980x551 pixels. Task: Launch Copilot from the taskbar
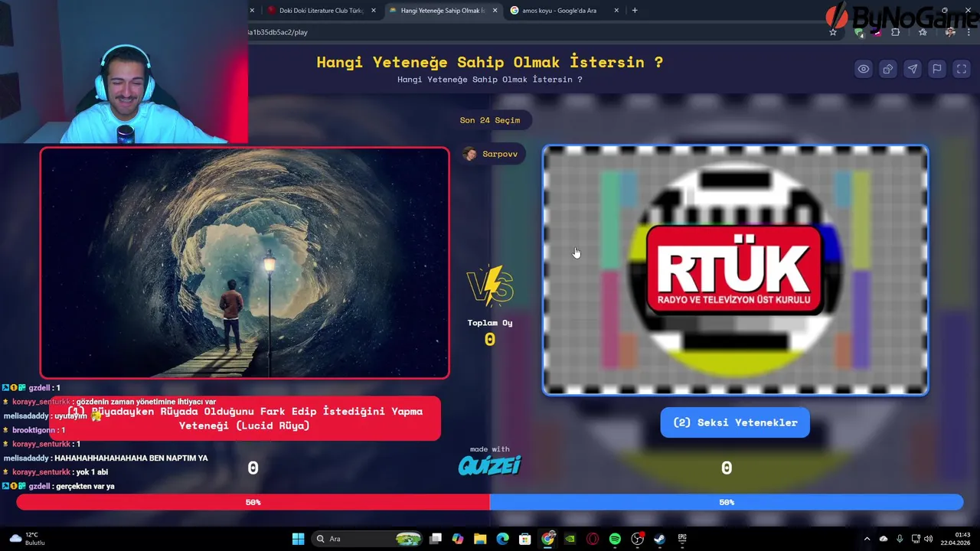(458, 539)
